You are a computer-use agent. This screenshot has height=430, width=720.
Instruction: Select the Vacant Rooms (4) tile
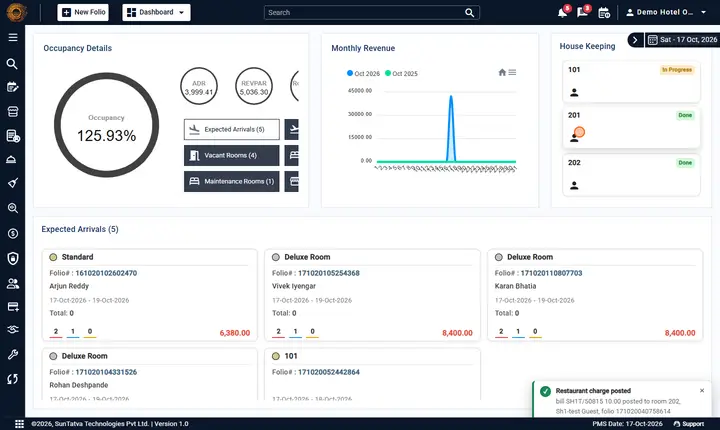(231, 155)
